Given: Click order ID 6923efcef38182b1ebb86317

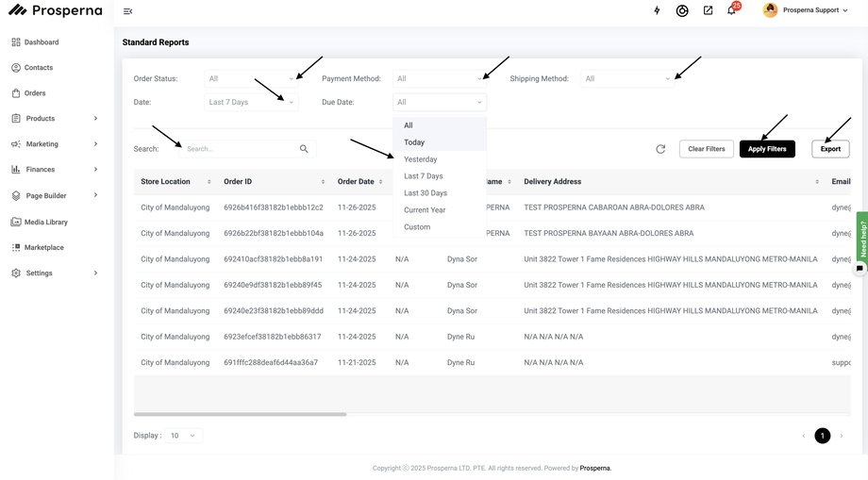Looking at the screenshot, I should click(273, 337).
